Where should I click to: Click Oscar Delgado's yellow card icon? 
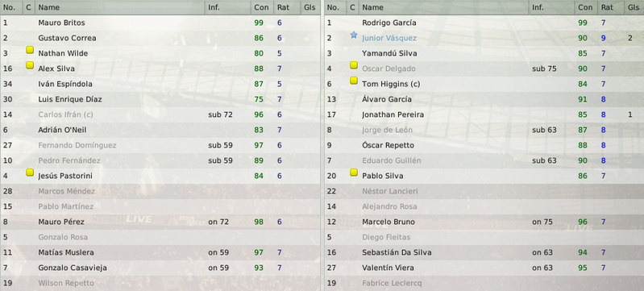354,65
